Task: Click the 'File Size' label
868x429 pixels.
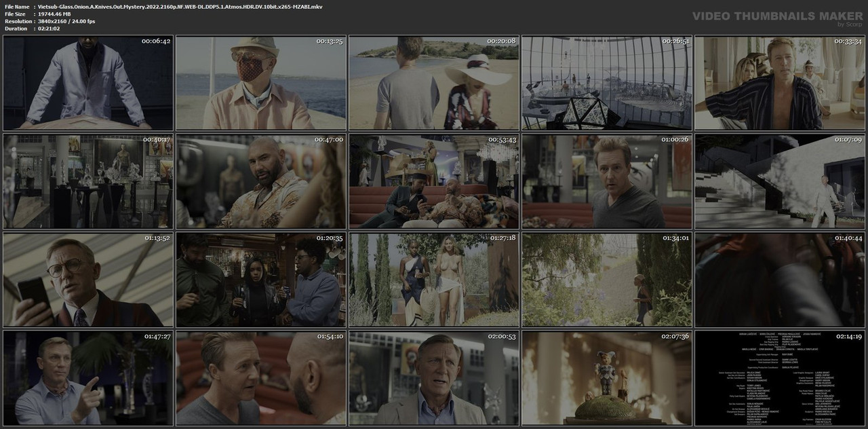Action: pos(15,14)
